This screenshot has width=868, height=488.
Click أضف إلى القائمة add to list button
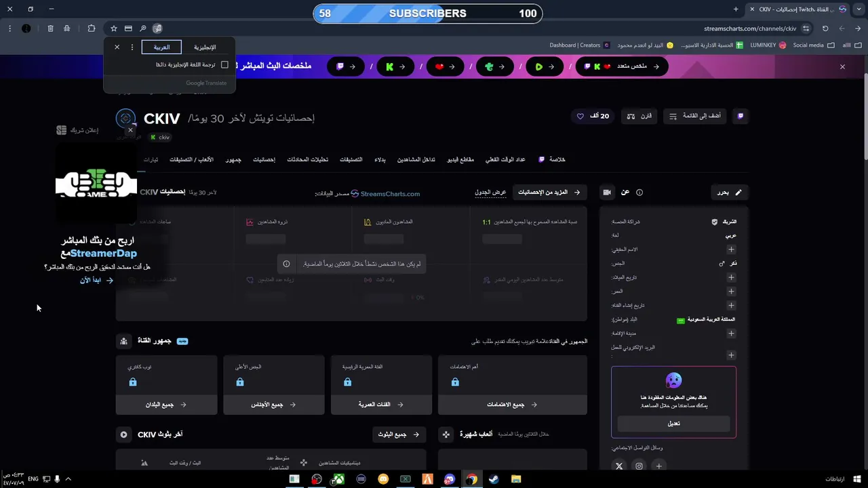(694, 116)
